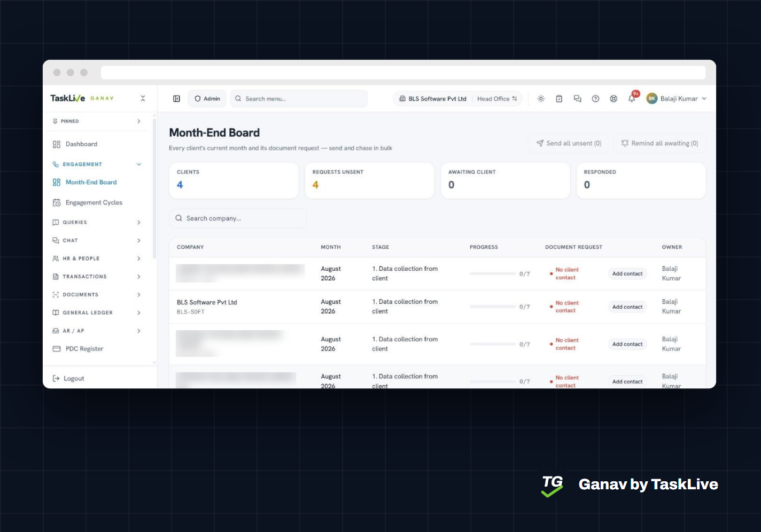Viewport: 761px width, 532px height.
Task: Open Engagement Cycles in the sidebar
Action: pyautogui.click(x=94, y=202)
